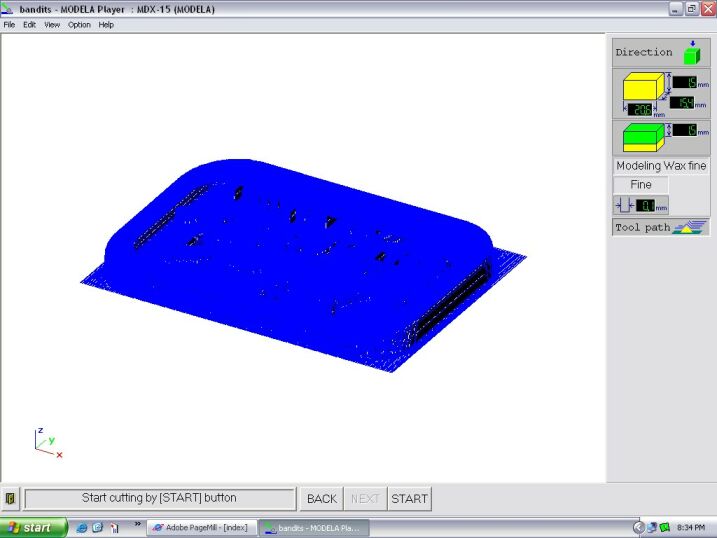The height and width of the screenshot is (538, 717).
Task: Click the XYZ axis indicator in viewport
Action: pyautogui.click(x=47, y=443)
